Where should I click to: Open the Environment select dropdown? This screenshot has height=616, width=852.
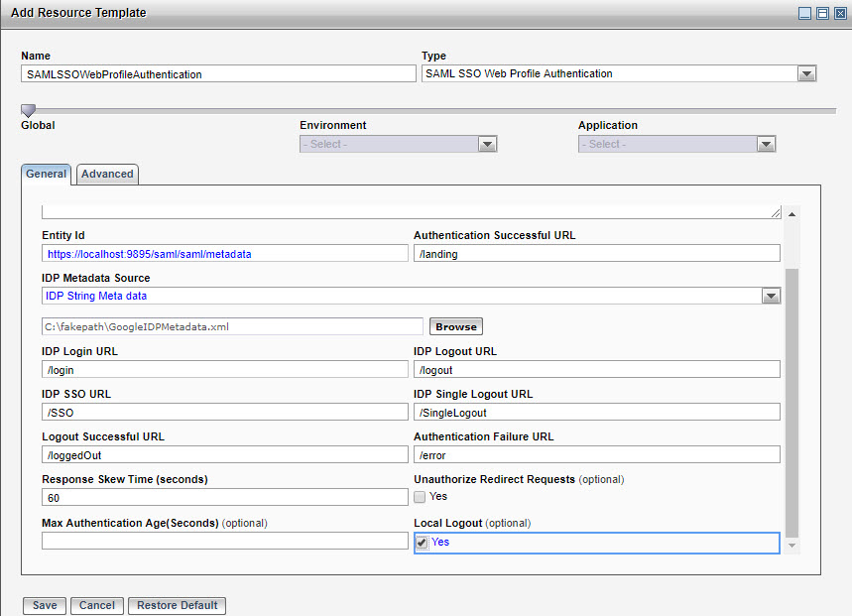[x=487, y=145]
